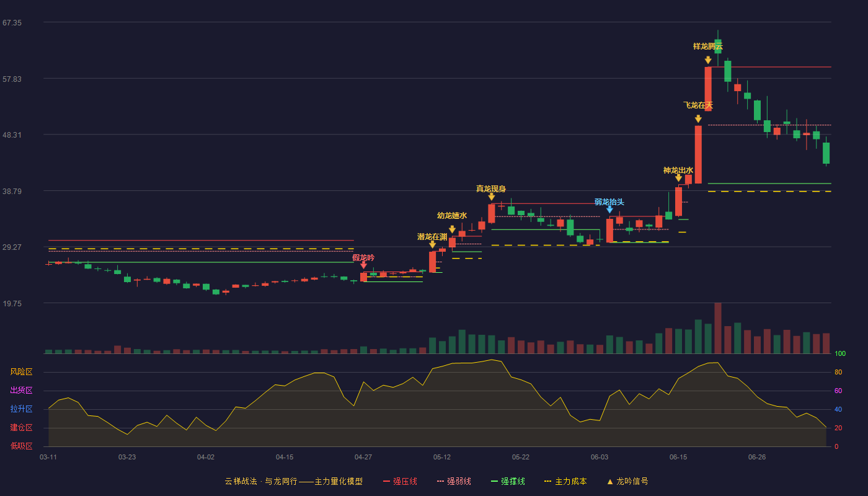Click the 100 value on indicator axis
The image size is (868, 496).
840,354
